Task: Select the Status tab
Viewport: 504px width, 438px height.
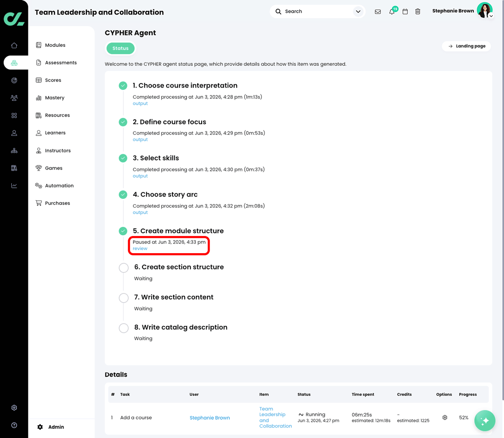Action: click(121, 48)
